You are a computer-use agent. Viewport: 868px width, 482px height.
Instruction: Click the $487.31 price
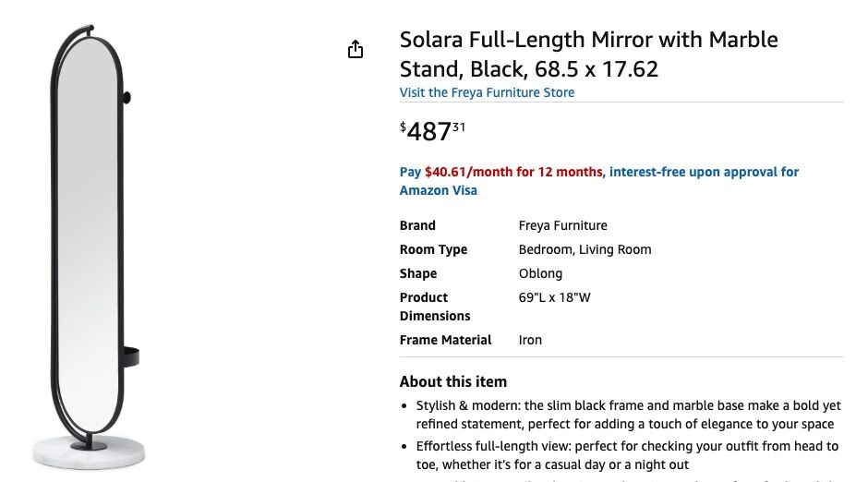click(432, 131)
